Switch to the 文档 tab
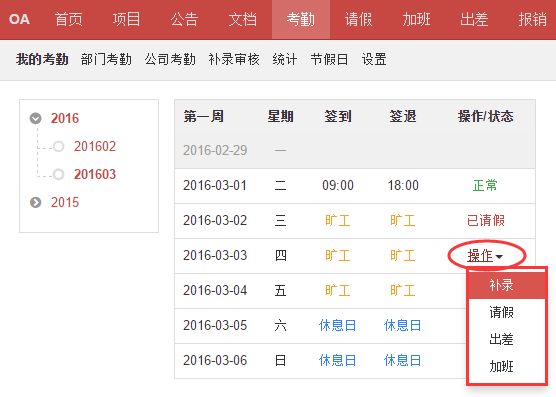The height and width of the screenshot is (397, 556). pyautogui.click(x=243, y=19)
